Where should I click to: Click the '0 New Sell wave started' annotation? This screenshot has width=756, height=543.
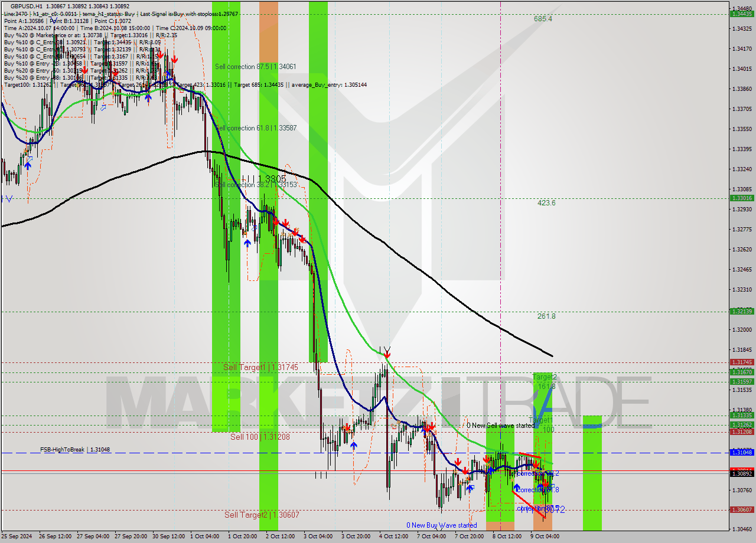[500, 426]
